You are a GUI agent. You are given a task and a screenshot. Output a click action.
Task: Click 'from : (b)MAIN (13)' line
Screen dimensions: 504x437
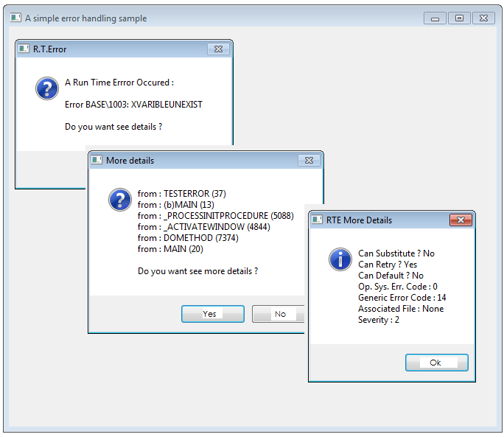pos(176,205)
